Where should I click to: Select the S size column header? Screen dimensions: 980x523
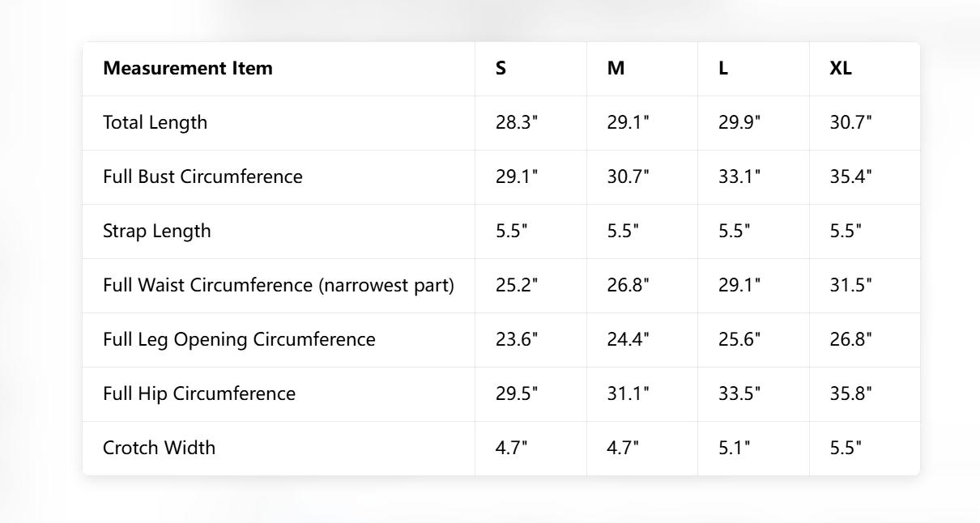pos(501,69)
